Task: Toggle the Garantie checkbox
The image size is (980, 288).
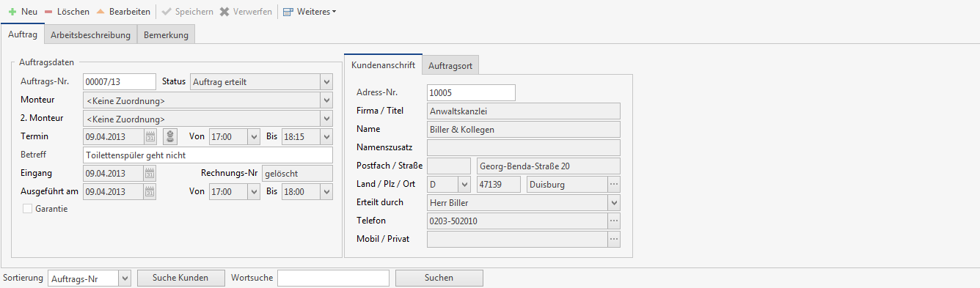Action: 28,209
